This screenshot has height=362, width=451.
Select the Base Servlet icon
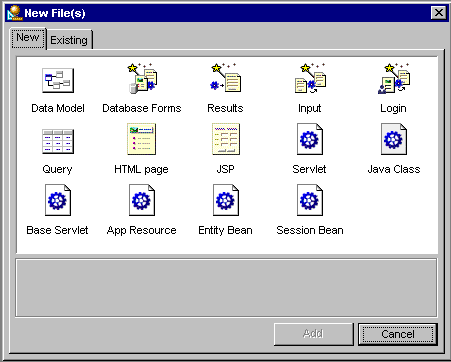[58, 200]
